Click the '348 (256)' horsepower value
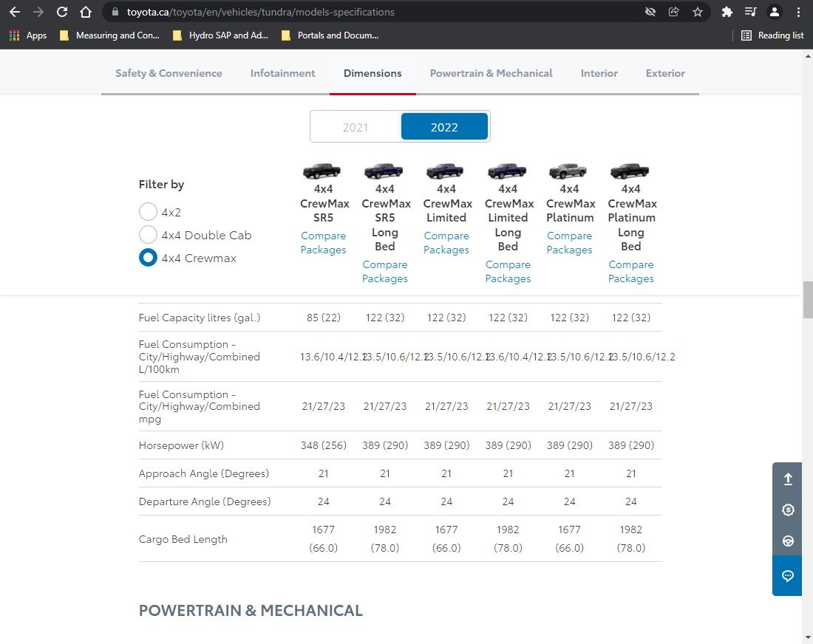 click(323, 445)
